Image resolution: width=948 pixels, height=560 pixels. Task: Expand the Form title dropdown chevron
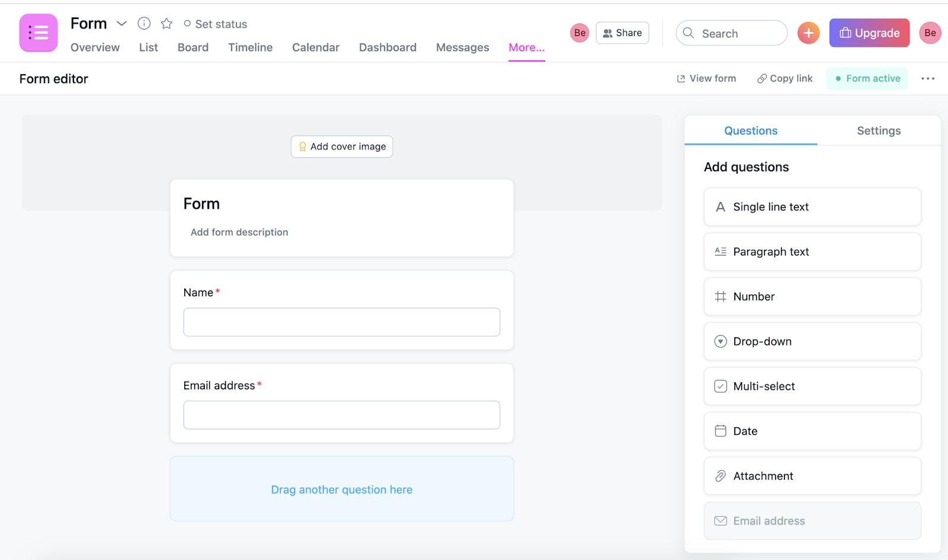coord(121,24)
